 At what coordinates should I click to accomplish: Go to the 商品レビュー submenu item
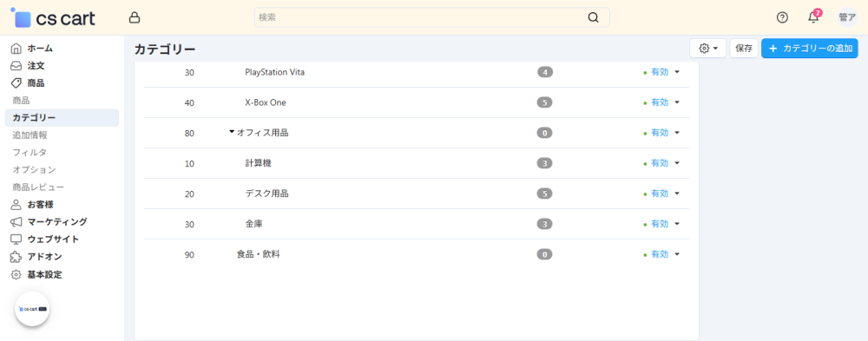pyautogui.click(x=38, y=187)
